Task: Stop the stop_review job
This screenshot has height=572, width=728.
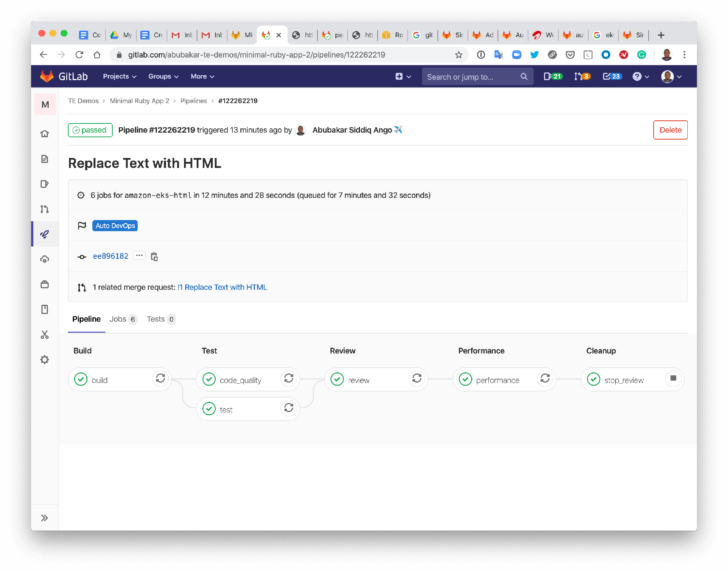Action: click(673, 379)
